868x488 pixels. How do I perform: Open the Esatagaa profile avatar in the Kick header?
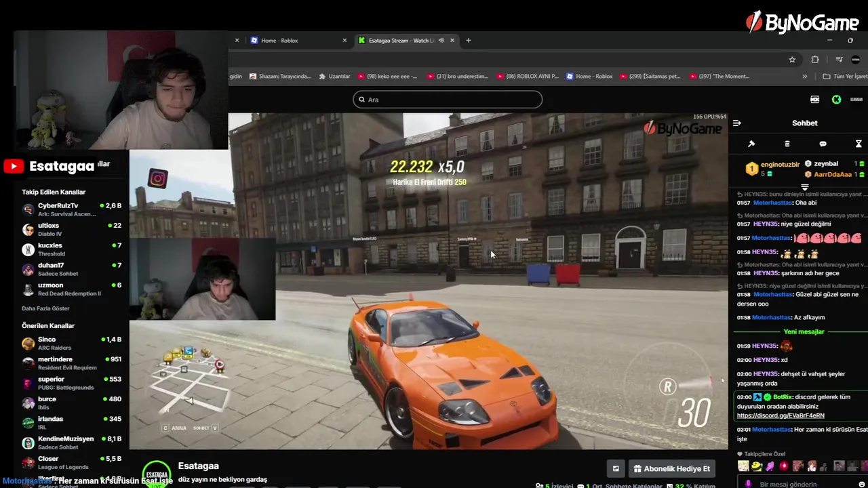click(856, 100)
